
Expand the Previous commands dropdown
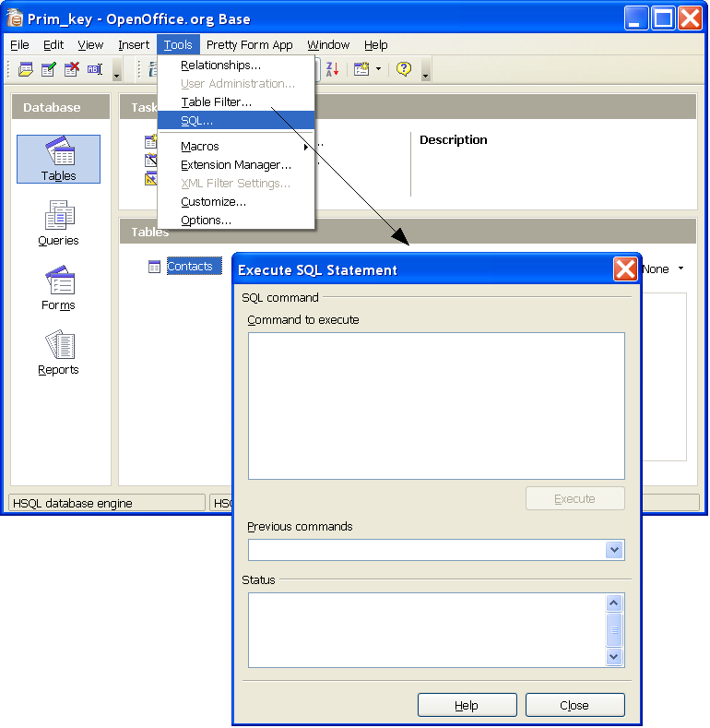pos(614,550)
